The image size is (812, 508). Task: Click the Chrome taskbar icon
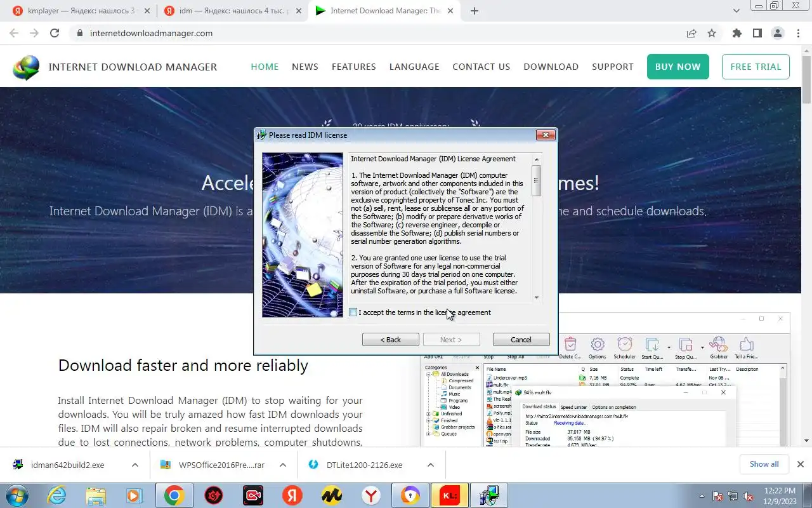tap(174, 496)
